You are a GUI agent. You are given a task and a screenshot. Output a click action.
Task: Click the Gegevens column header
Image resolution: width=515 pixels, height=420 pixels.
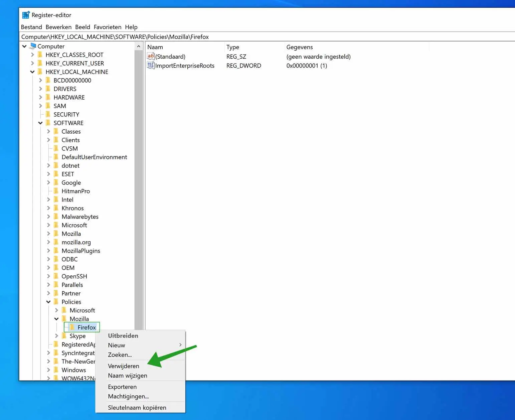[x=357, y=47]
